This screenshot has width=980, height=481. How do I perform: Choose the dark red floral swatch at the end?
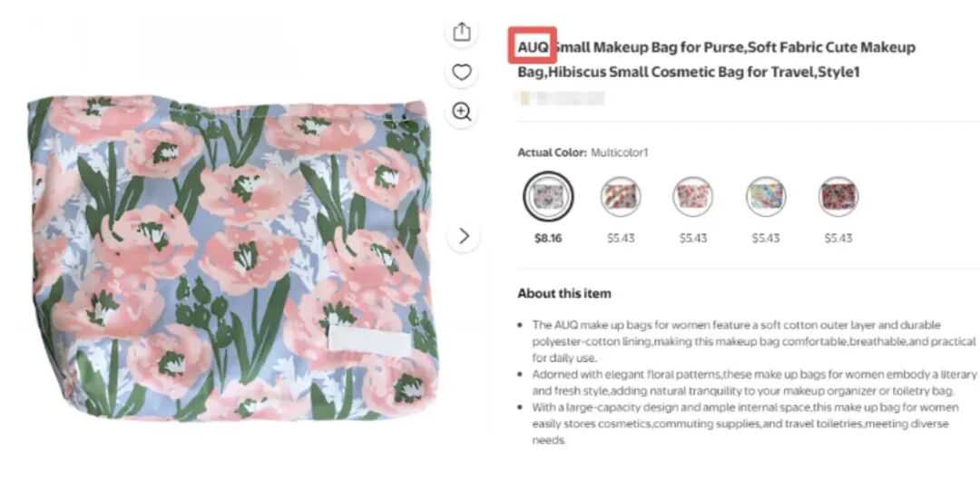[838, 196]
